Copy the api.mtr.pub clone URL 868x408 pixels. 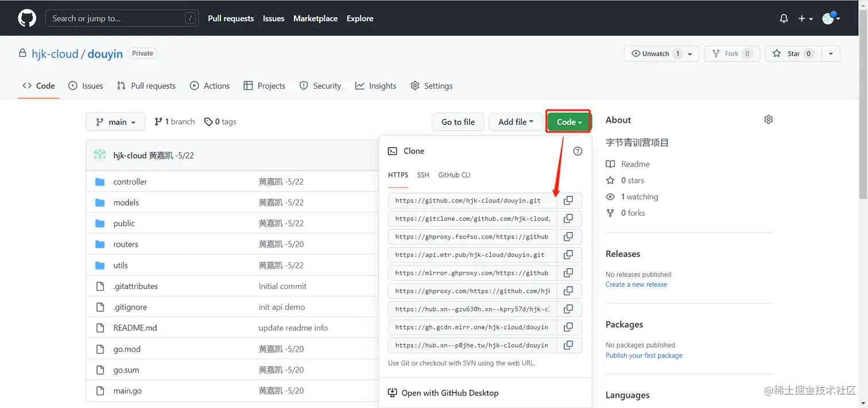click(x=568, y=255)
